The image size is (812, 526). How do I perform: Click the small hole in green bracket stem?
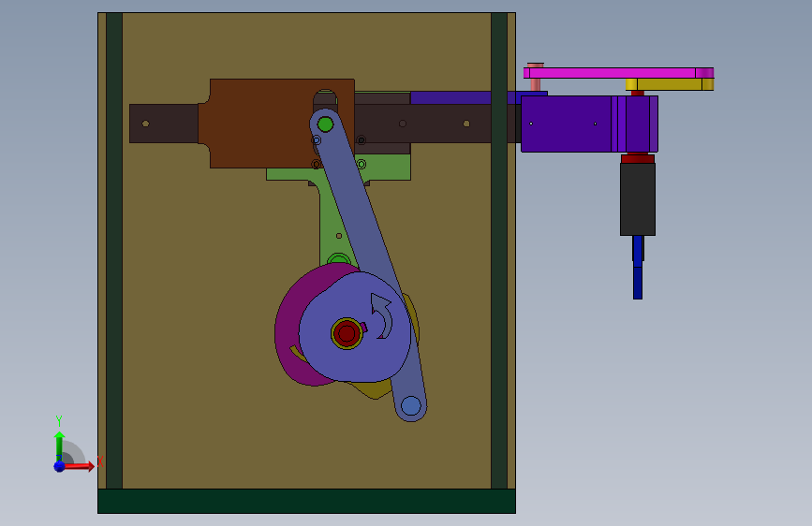339,236
